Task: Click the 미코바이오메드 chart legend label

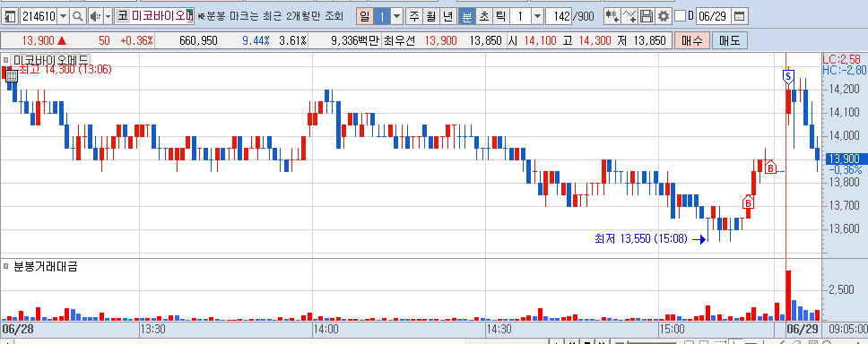Action: (x=51, y=60)
